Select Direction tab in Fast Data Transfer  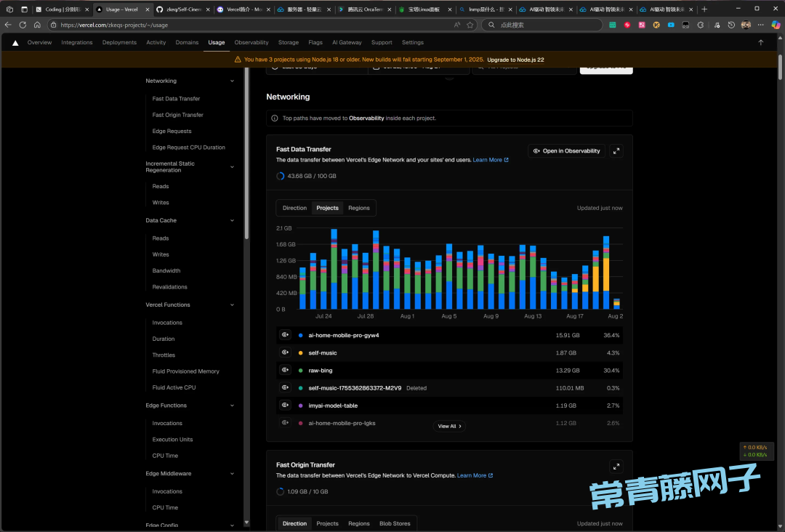click(294, 208)
